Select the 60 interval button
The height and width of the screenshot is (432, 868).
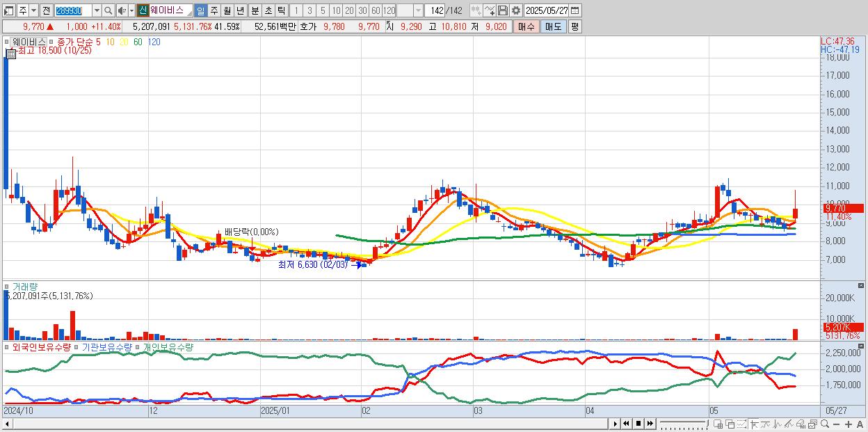click(x=376, y=10)
